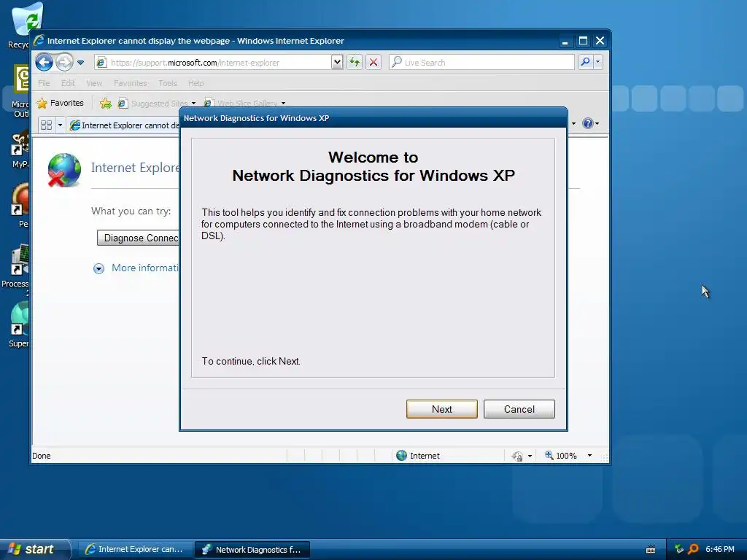Cancel the Network Diagnostics dialog
The image size is (747, 560).
click(x=519, y=409)
